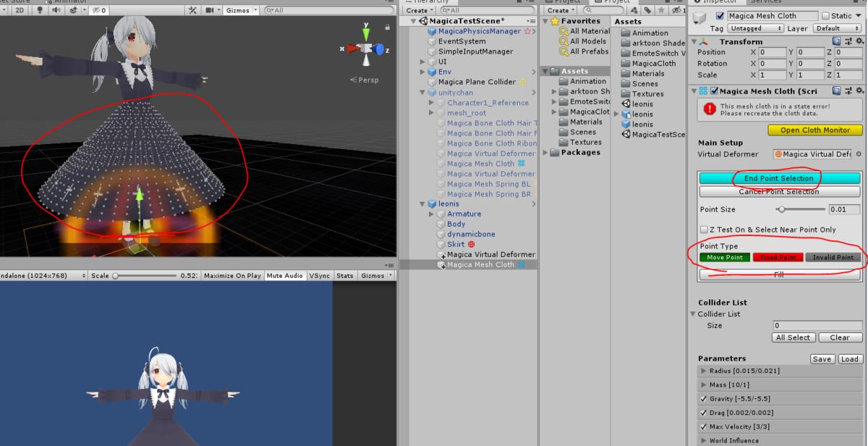Open Transform component help icon

[x=836, y=42]
